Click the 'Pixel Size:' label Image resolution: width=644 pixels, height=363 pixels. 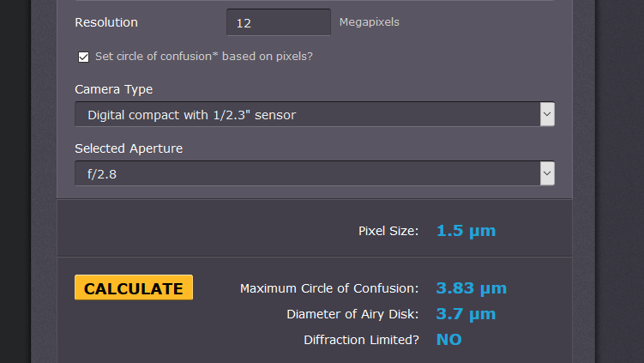point(388,231)
